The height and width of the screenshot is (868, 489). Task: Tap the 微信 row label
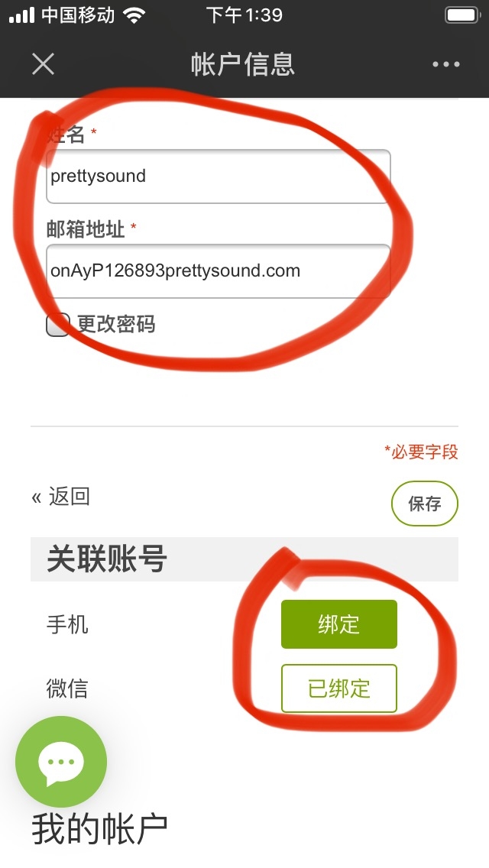[67, 689]
